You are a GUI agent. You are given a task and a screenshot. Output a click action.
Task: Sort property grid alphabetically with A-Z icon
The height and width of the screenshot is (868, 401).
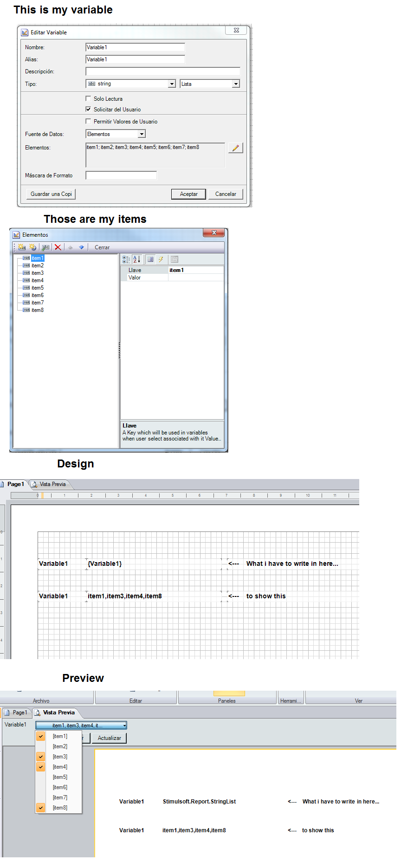(x=136, y=259)
